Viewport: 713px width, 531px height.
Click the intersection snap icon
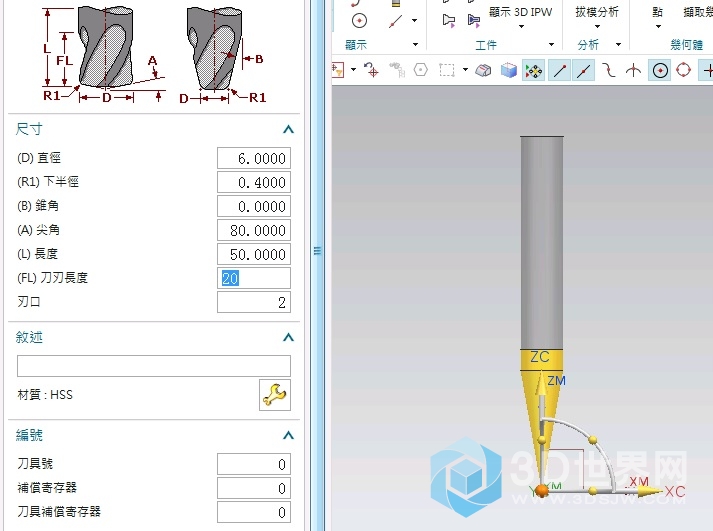633,70
